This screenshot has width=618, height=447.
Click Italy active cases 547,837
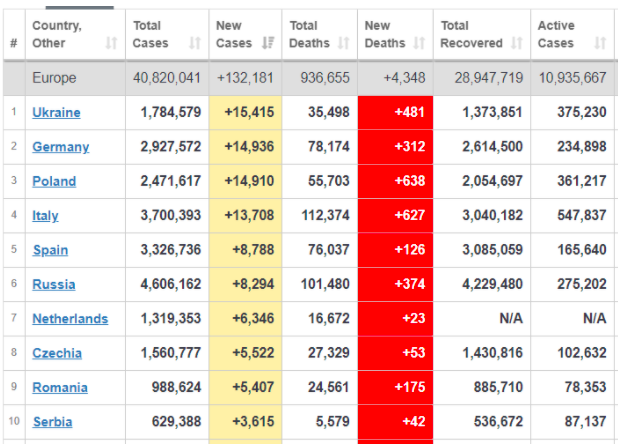582,215
